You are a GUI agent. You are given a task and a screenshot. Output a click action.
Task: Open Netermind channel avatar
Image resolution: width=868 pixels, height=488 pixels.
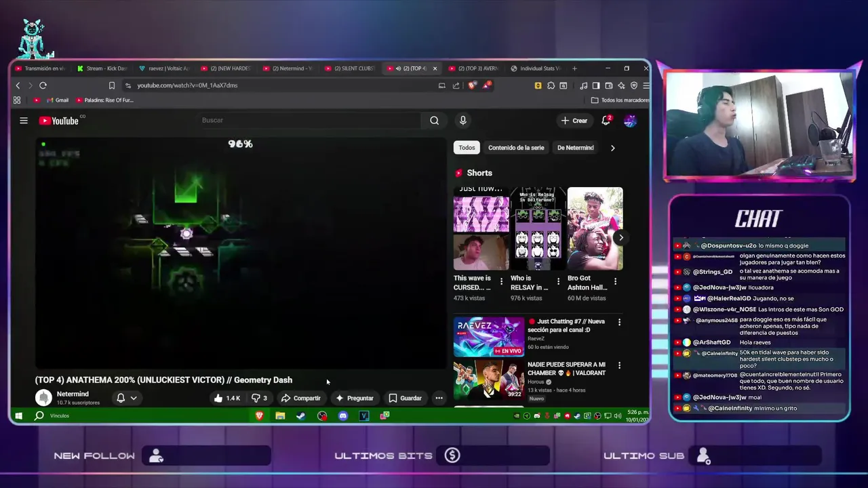43,398
